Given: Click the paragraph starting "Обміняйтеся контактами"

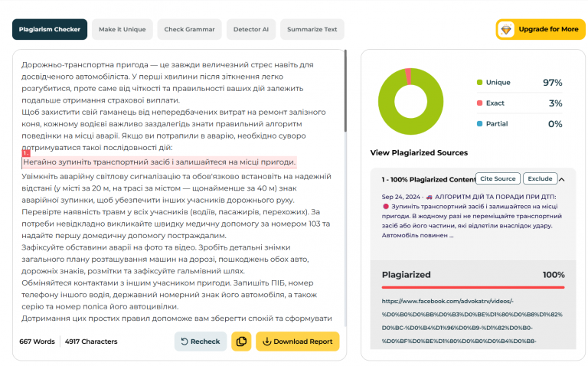Looking at the screenshot, I should click(169, 294).
